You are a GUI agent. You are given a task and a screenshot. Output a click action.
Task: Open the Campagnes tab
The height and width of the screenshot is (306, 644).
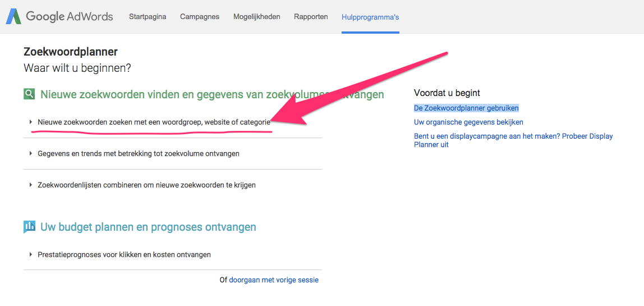click(x=200, y=17)
